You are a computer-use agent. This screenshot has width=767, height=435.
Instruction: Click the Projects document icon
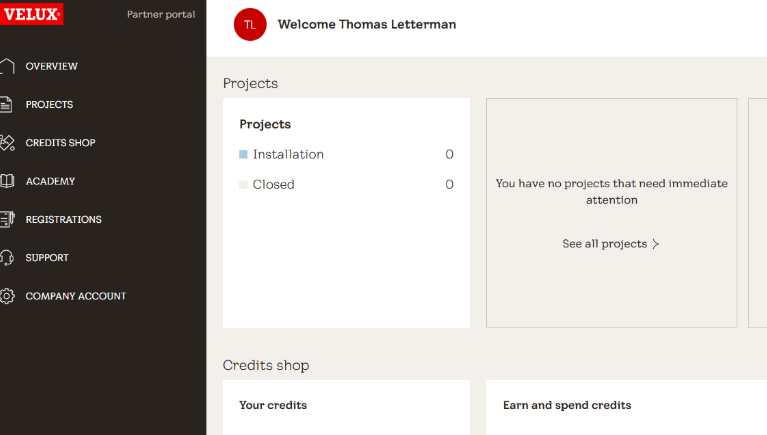[x=7, y=104]
